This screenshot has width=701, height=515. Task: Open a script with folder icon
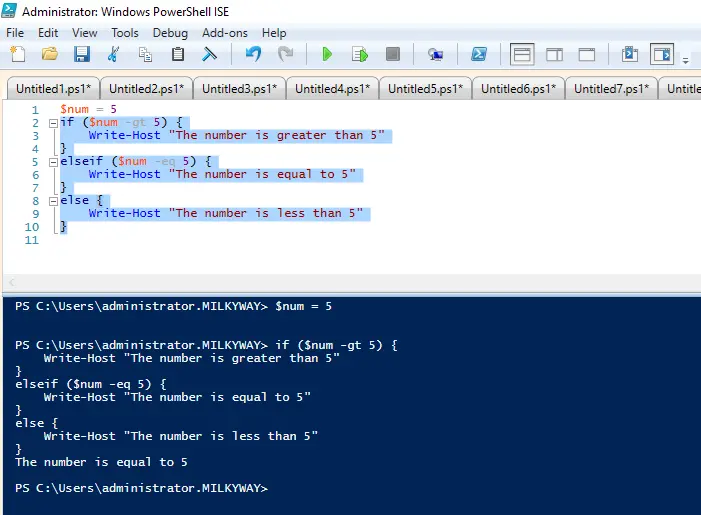pyautogui.click(x=50, y=55)
